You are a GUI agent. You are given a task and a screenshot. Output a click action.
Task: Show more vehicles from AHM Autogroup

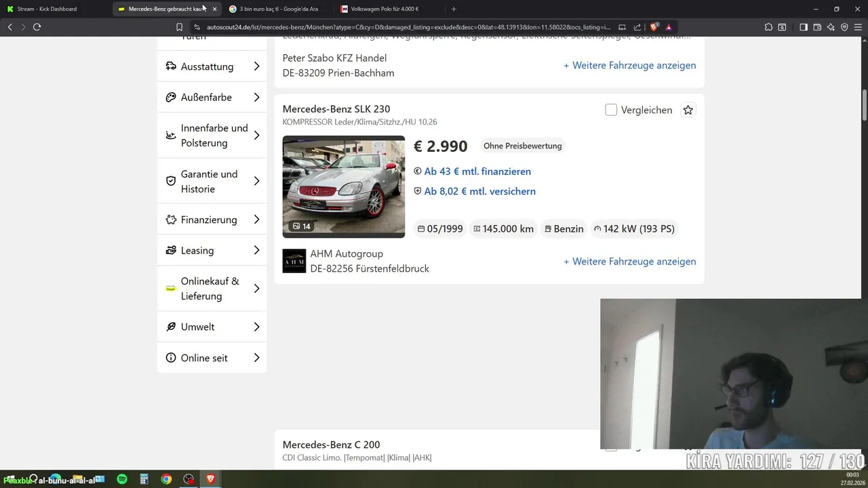630,261
